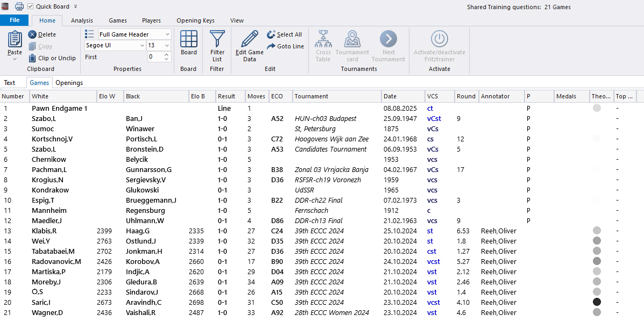The height and width of the screenshot is (329, 644).
Task: Switch to the Openings list tab
Action: pyautogui.click(x=69, y=83)
